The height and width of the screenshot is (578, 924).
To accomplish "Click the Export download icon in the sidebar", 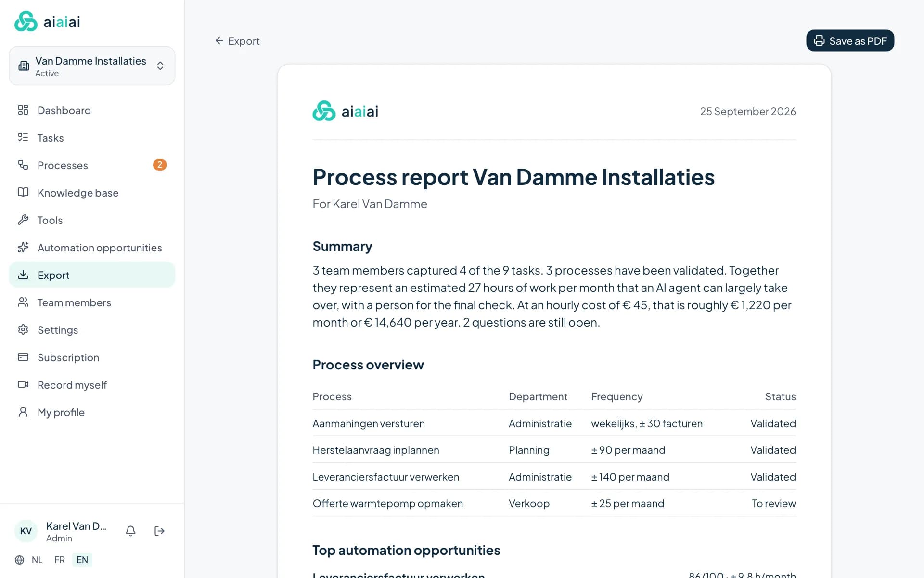I will pos(23,275).
